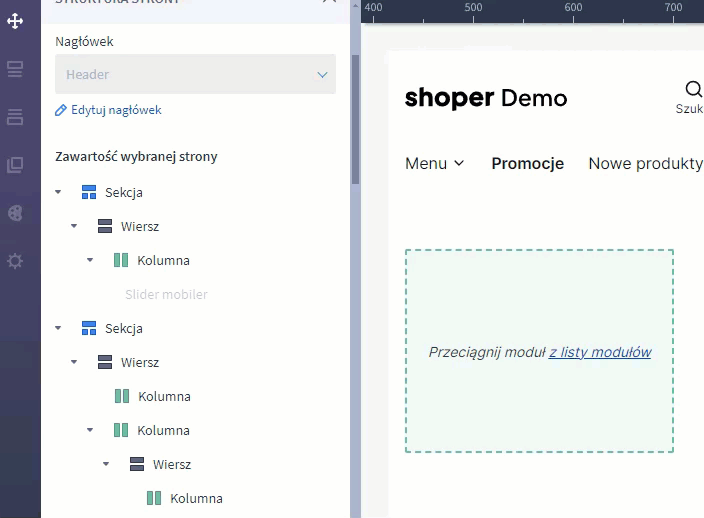Collapse the deepest nested Wiersz arrow
This screenshot has width=704, height=518.
(106, 464)
